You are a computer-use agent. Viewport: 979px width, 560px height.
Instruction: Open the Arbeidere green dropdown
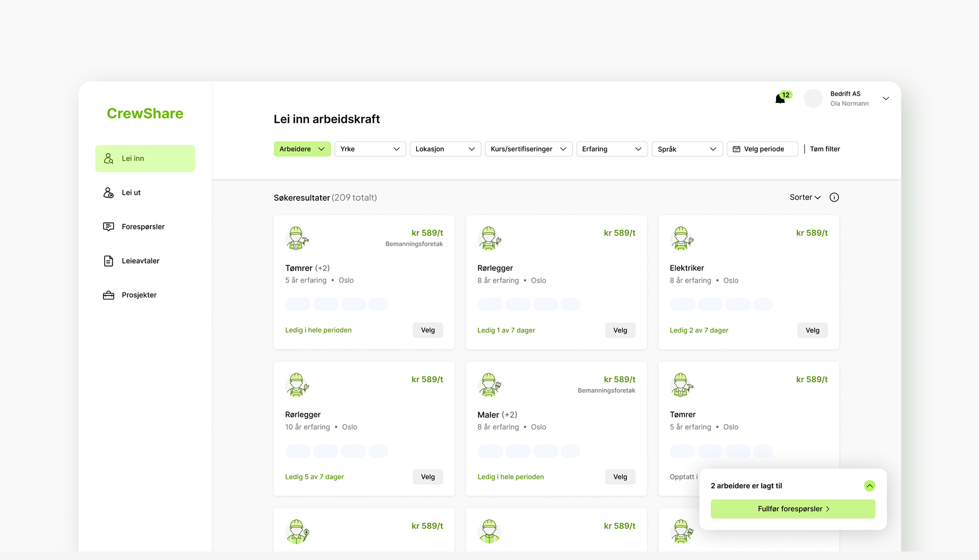pyautogui.click(x=302, y=149)
